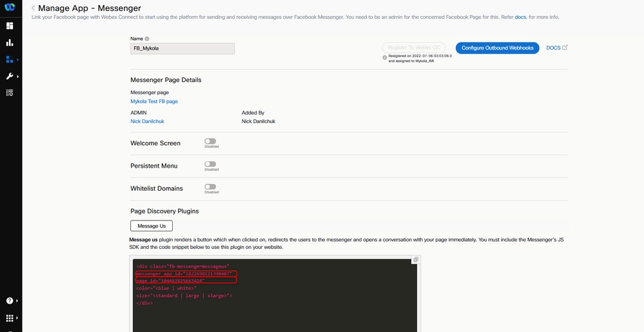Open the apps and assets sidebar icon
This screenshot has width=644, height=332.
[10, 59]
